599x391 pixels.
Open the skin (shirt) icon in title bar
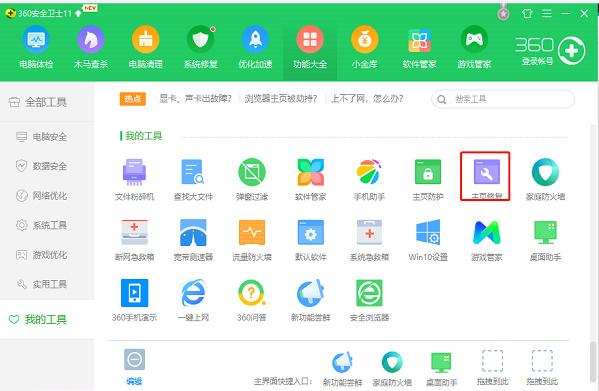[x=527, y=14]
